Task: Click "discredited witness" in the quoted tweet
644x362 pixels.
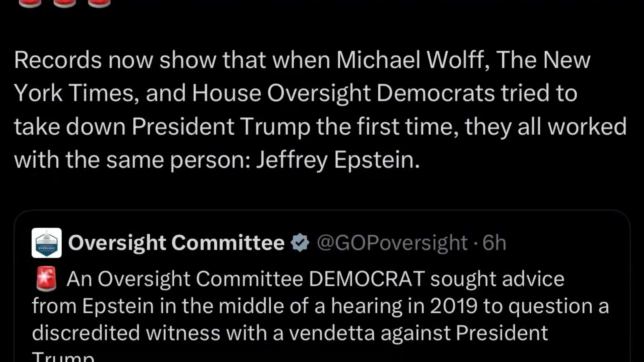Action: pos(126,333)
